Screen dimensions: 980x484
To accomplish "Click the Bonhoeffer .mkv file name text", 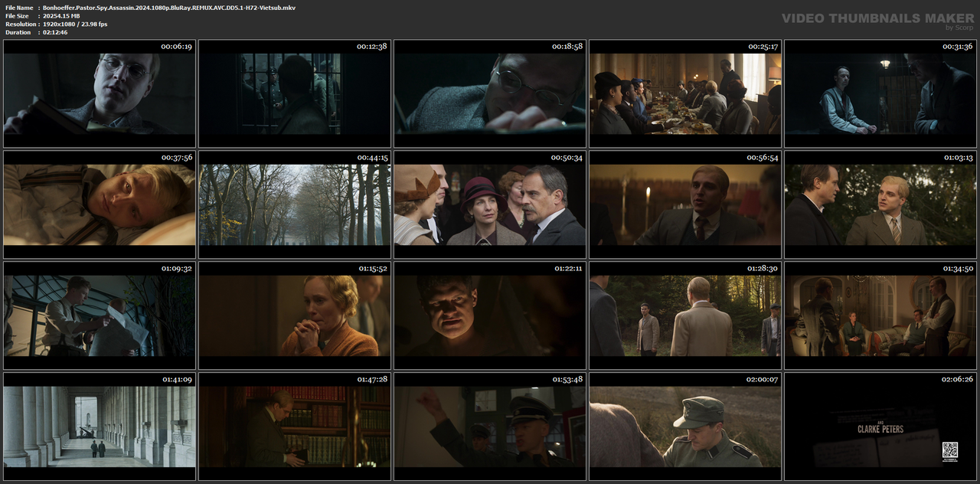I will tap(169, 8).
